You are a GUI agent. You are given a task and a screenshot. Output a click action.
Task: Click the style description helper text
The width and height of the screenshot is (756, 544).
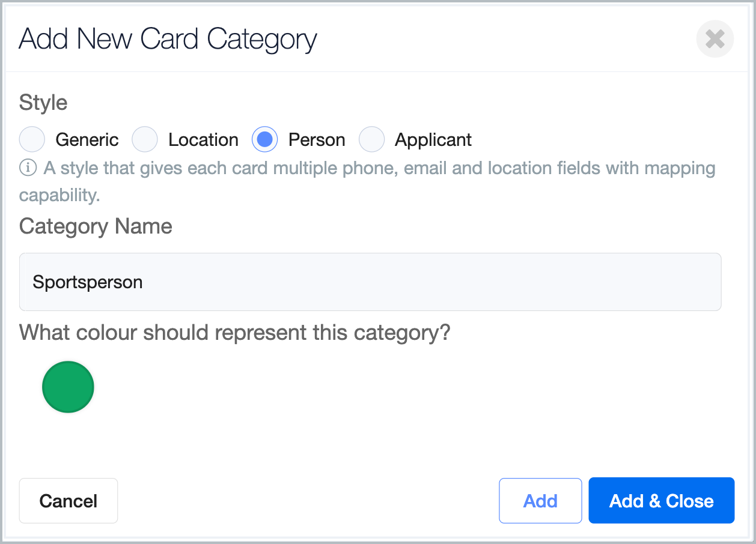coord(367,181)
